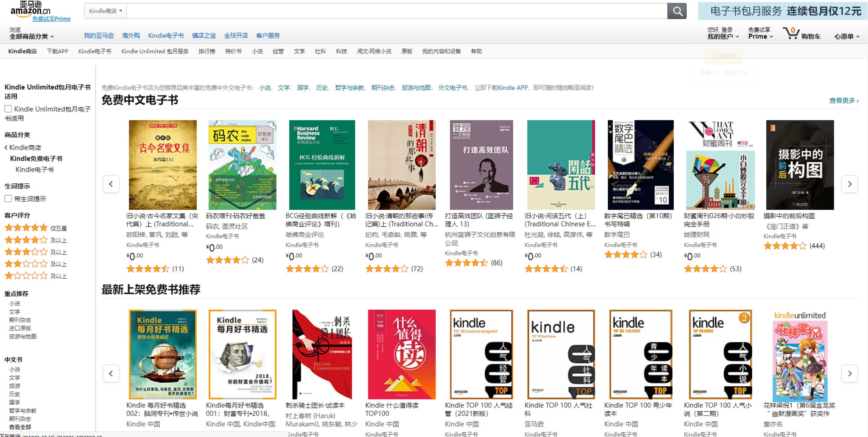Toggle 带生词提示 checkbox

(8, 198)
